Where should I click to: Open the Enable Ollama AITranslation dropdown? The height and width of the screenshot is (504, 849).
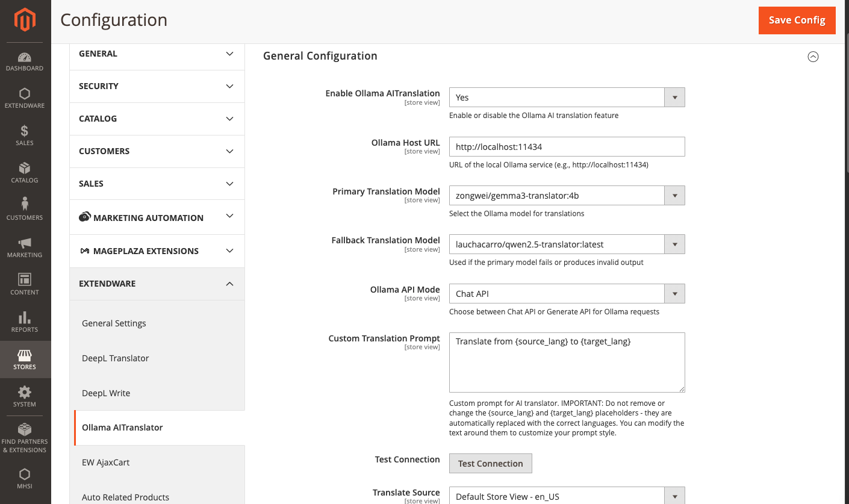(567, 98)
